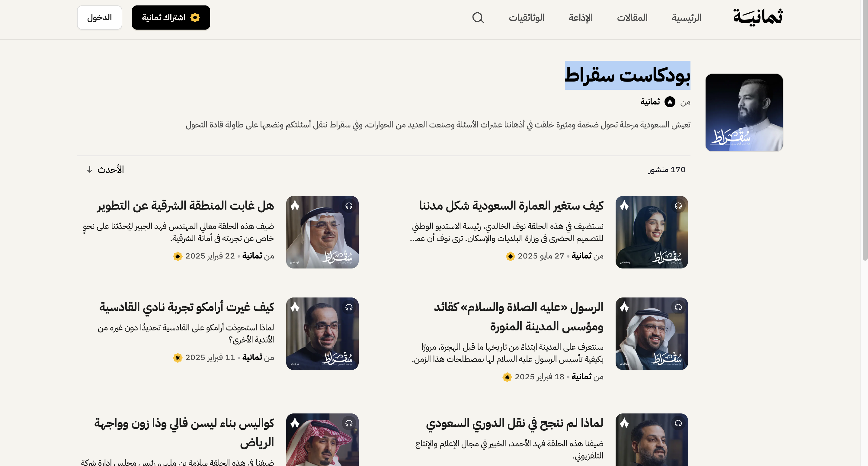Go to الرئيسية in the navigation
This screenshot has height=466, width=868.
pyautogui.click(x=686, y=18)
